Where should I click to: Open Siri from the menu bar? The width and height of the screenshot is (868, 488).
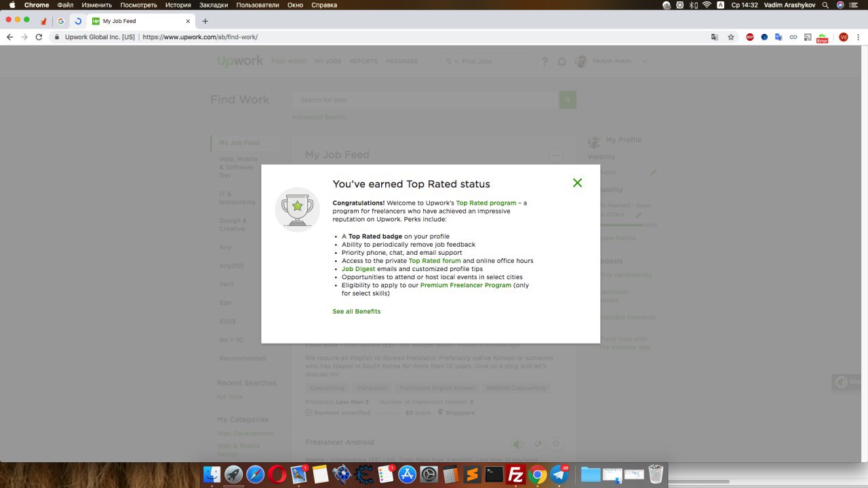(x=841, y=5)
